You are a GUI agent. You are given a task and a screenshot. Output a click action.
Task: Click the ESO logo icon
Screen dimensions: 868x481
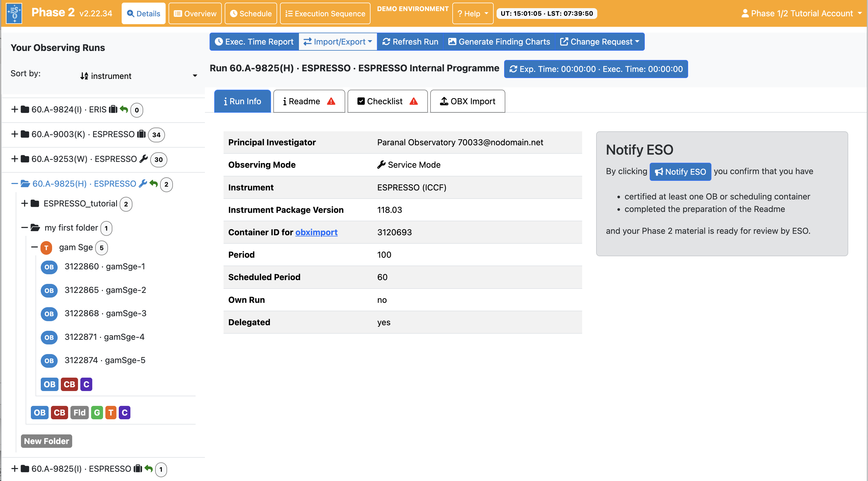pyautogui.click(x=14, y=13)
